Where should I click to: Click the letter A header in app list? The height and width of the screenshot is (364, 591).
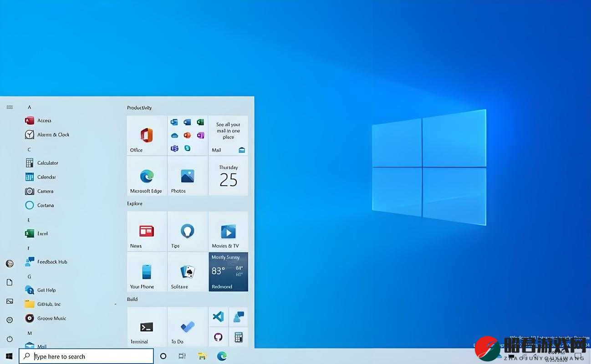(29, 107)
